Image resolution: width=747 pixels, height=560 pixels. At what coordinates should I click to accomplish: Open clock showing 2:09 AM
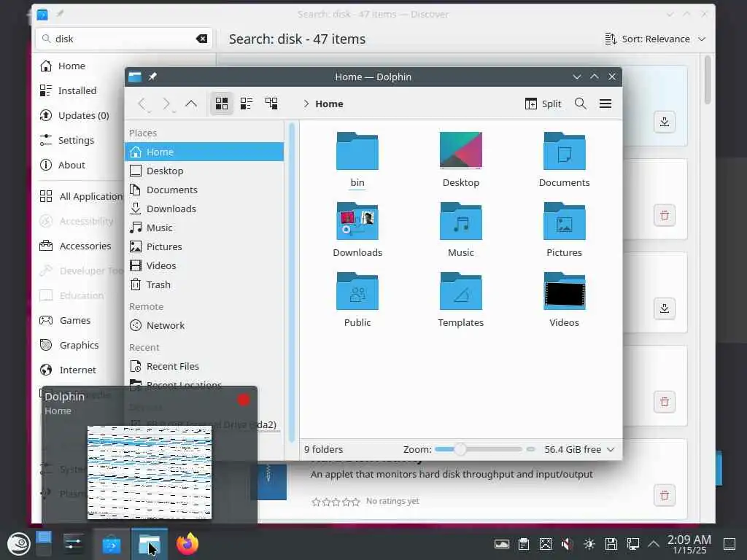(x=689, y=544)
